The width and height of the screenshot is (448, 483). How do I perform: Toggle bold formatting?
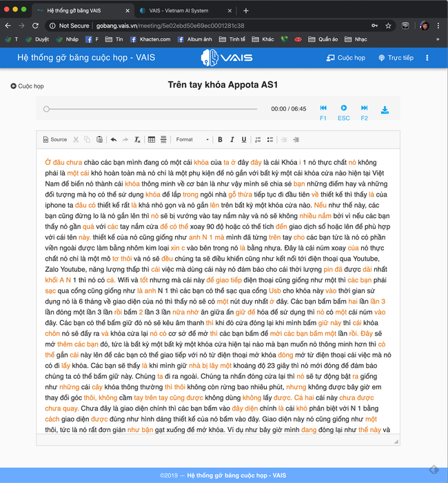pyautogui.click(x=220, y=139)
